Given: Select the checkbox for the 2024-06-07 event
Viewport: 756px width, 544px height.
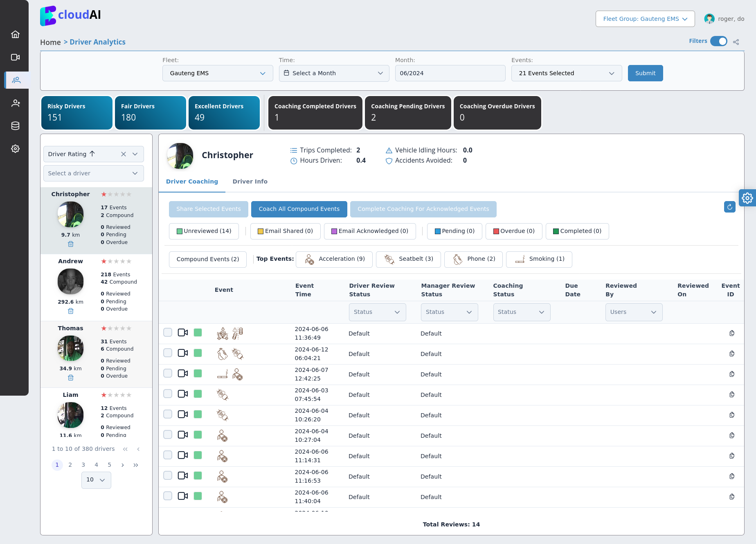Looking at the screenshot, I should (168, 373).
